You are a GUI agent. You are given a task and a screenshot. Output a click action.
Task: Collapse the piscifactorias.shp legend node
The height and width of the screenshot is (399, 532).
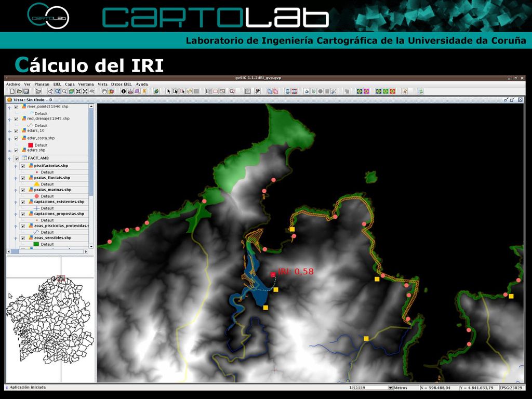point(16,167)
